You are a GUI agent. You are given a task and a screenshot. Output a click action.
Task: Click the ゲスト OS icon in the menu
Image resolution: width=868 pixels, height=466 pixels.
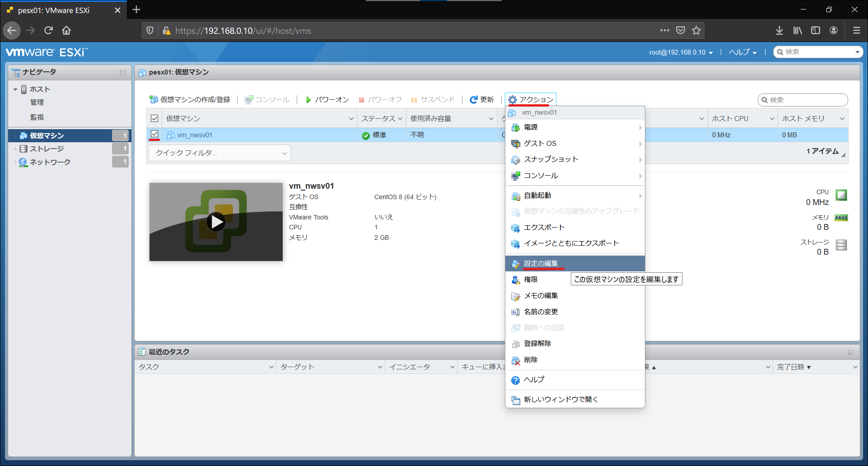[x=515, y=144]
